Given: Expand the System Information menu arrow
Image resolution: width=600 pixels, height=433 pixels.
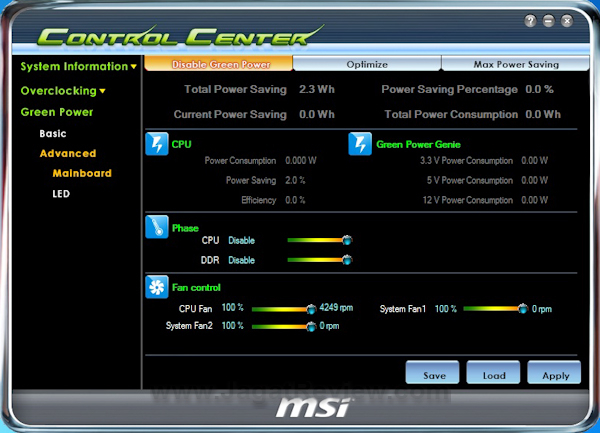Looking at the screenshot, I should (134, 67).
